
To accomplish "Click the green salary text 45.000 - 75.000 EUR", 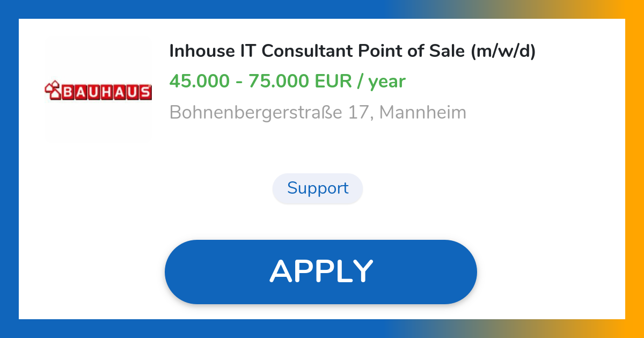I will [288, 81].
